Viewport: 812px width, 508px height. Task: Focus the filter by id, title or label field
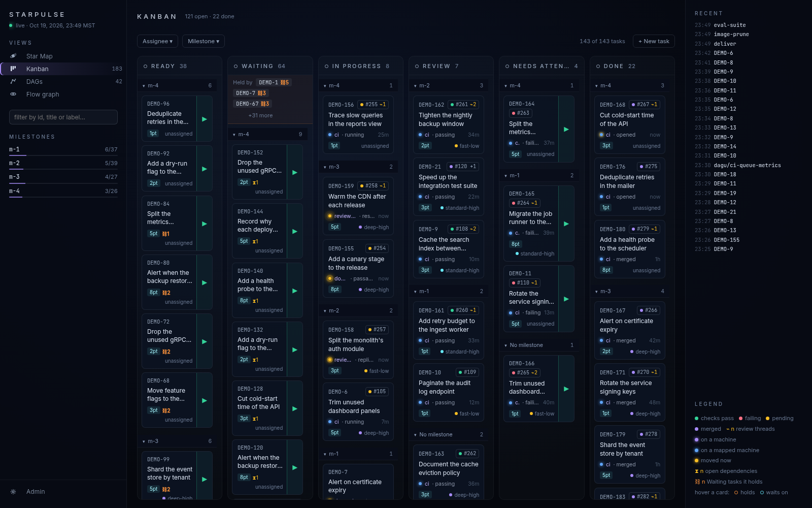[x=63, y=117]
